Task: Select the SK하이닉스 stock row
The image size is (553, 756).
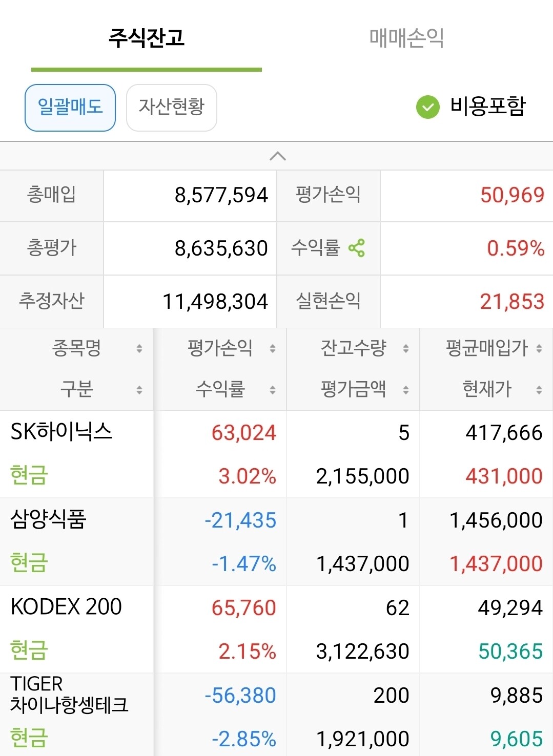Action: pyautogui.click(x=276, y=454)
